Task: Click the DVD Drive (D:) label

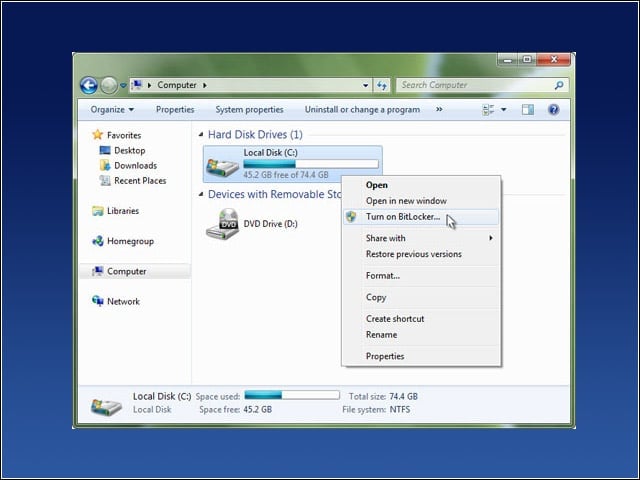Action: [270, 224]
